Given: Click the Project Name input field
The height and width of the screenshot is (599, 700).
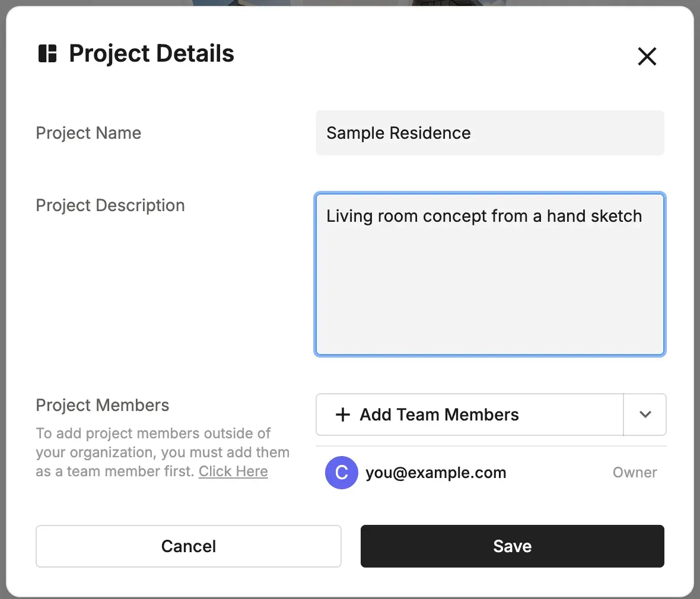Looking at the screenshot, I should [490, 133].
